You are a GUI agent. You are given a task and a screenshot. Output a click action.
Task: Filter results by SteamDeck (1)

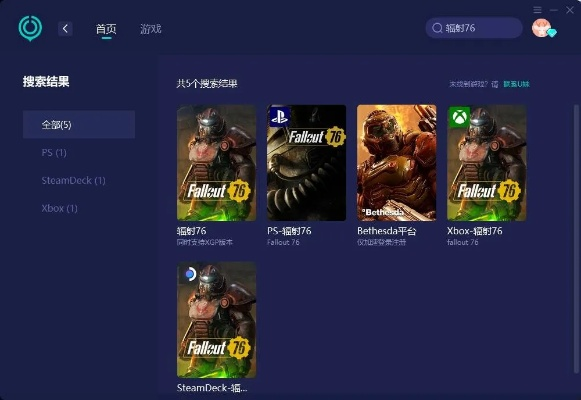click(73, 180)
